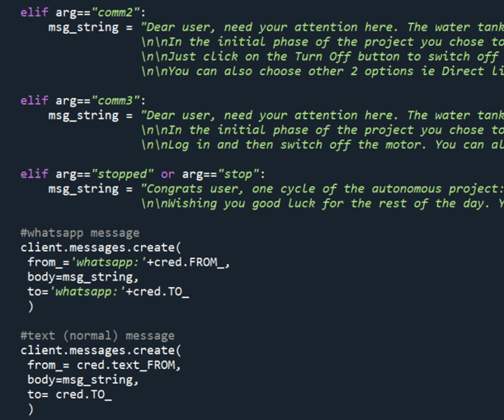Click the "\n\nWishing you good luck" line
Viewport: 504px width, 420px height.
(x=323, y=204)
